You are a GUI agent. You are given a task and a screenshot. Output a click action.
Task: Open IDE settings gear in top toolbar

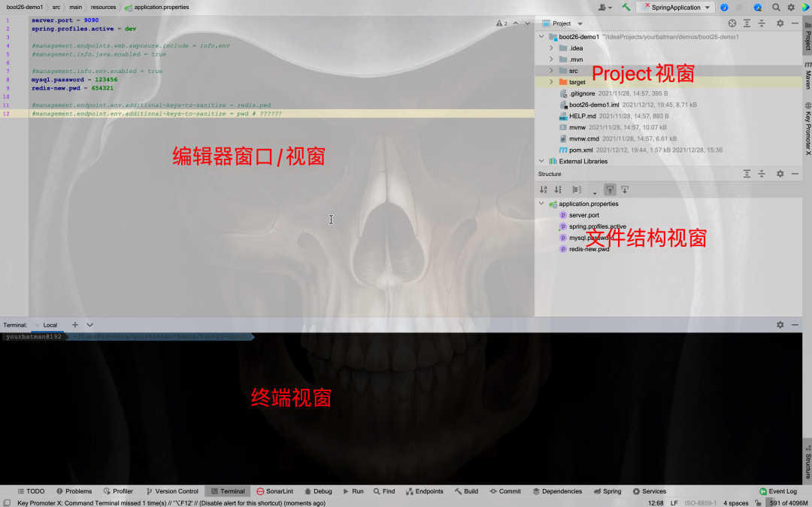point(791,8)
